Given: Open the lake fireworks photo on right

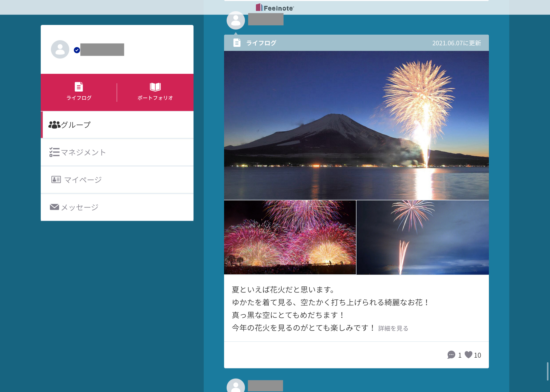Looking at the screenshot, I should (x=423, y=237).
